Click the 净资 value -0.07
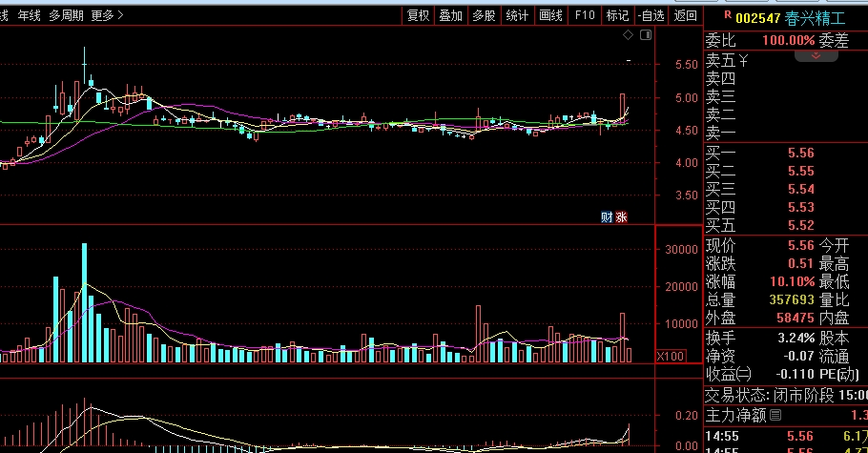This screenshot has height=453, width=868. point(798,356)
